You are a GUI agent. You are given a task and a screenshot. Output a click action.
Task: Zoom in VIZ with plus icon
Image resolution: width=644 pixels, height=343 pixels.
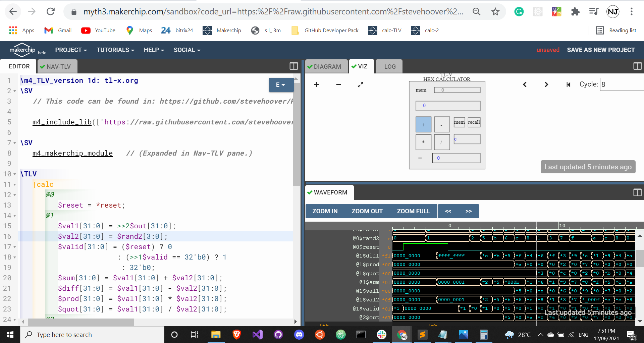316,84
